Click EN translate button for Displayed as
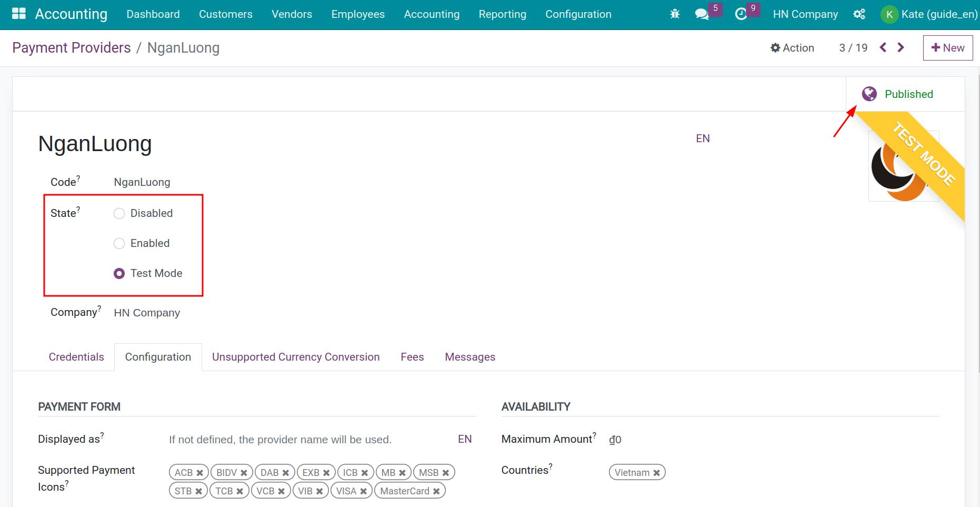 (x=465, y=439)
